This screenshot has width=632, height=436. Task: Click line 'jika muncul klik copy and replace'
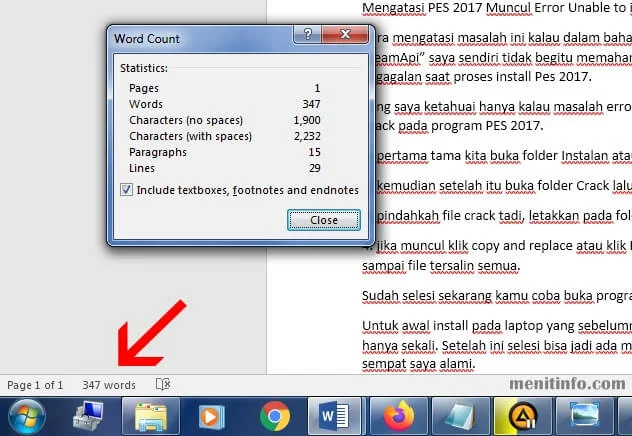pyautogui.click(x=474, y=246)
